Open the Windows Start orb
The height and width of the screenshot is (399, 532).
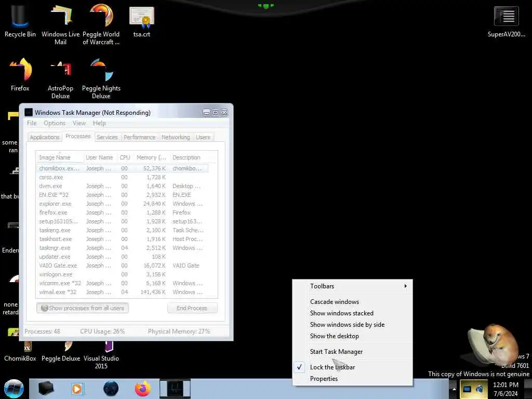click(14, 389)
